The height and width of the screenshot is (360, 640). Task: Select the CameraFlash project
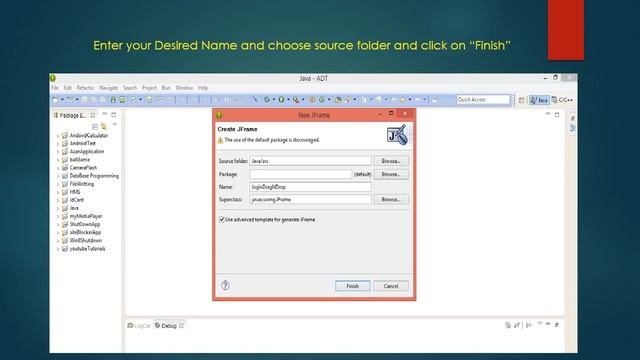click(x=83, y=168)
